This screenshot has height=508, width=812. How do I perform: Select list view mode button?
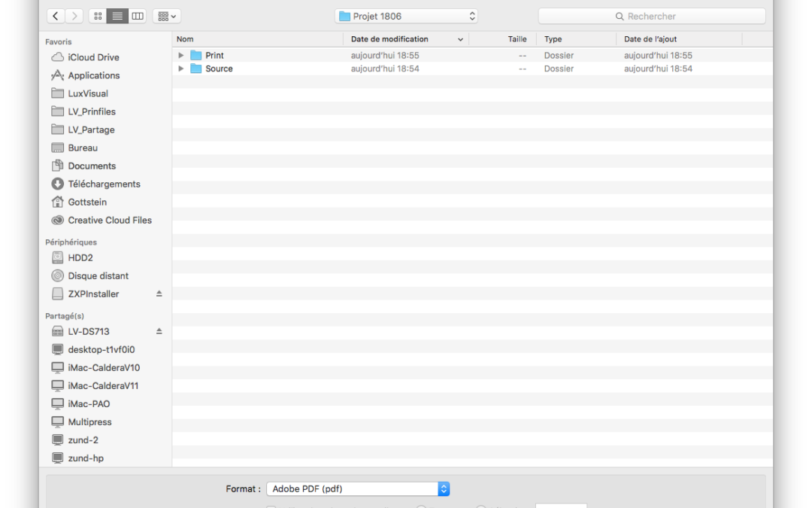pyautogui.click(x=117, y=16)
